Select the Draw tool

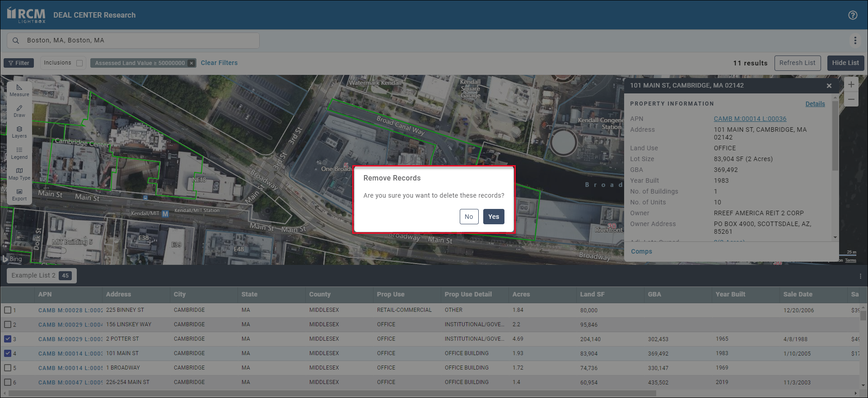click(19, 111)
